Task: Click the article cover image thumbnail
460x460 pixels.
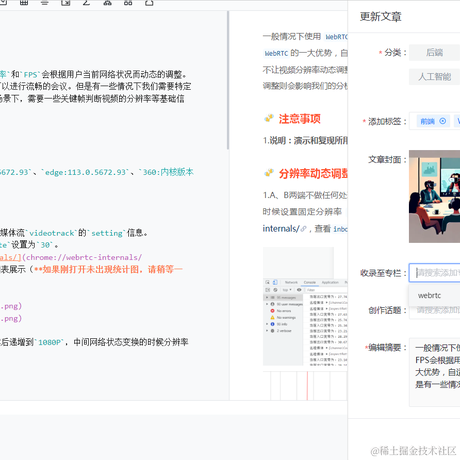Action: [434, 196]
